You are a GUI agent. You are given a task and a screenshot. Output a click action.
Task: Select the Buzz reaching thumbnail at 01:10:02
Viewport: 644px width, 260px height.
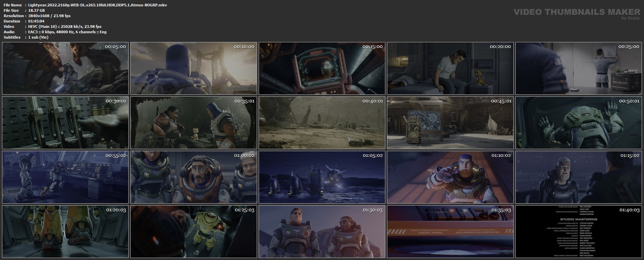coord(450,177)
